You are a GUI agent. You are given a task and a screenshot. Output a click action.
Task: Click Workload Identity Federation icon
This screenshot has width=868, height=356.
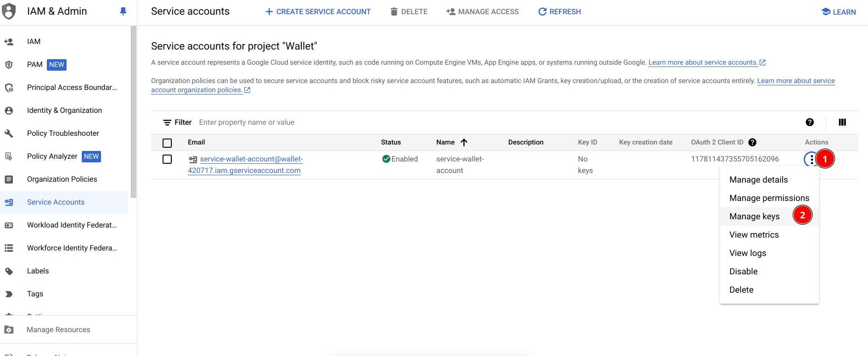coord(9,225)
